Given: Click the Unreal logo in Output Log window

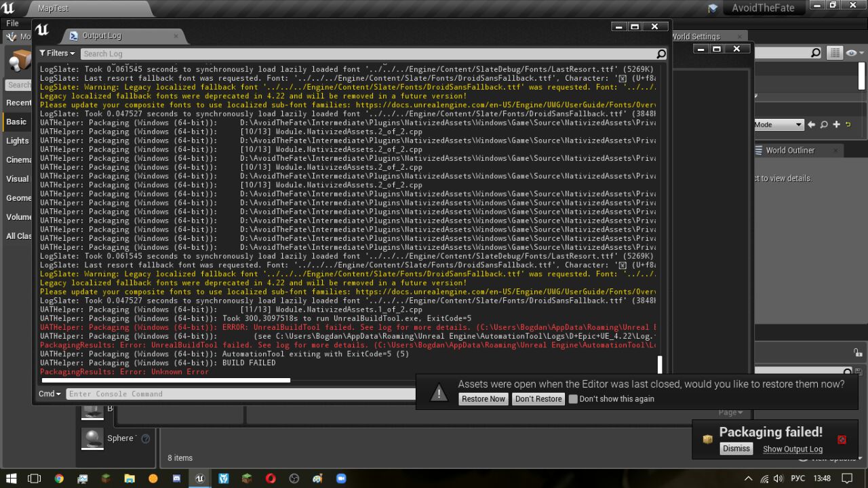Looking at the screenshot, I should pyautogui.click(x=43, y=30).
